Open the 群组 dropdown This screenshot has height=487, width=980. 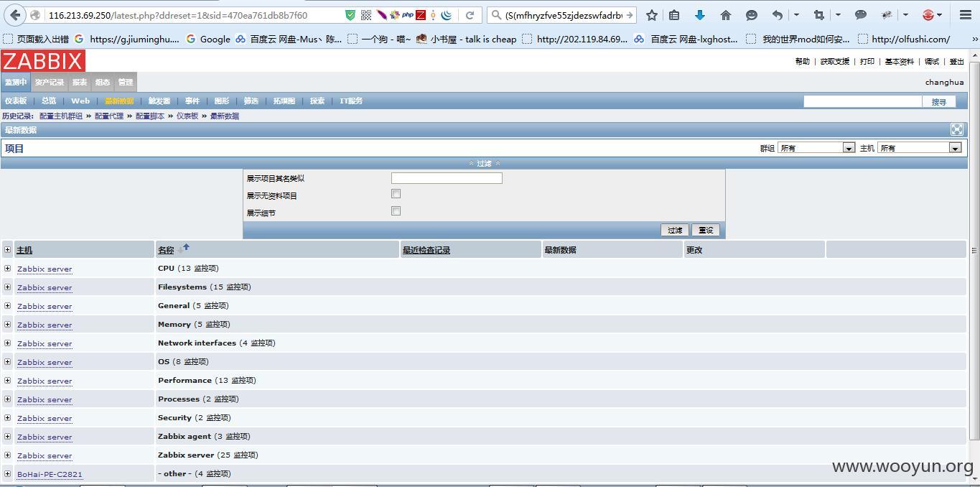pos(816,148)
